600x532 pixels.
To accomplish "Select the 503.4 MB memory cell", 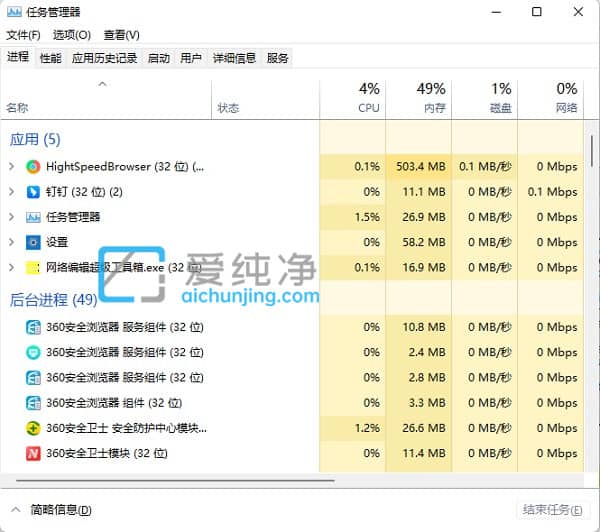I will (x=419, y=166).
